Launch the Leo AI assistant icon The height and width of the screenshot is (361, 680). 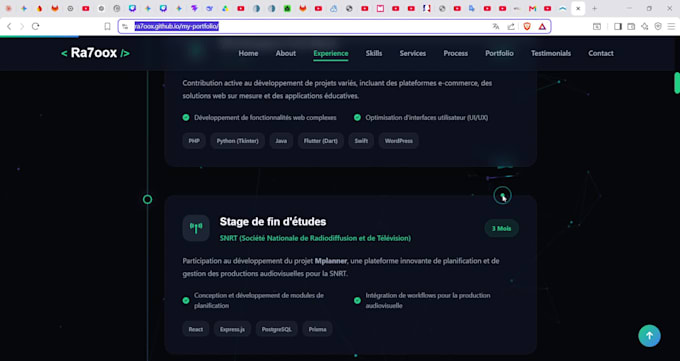pos(645,26)
